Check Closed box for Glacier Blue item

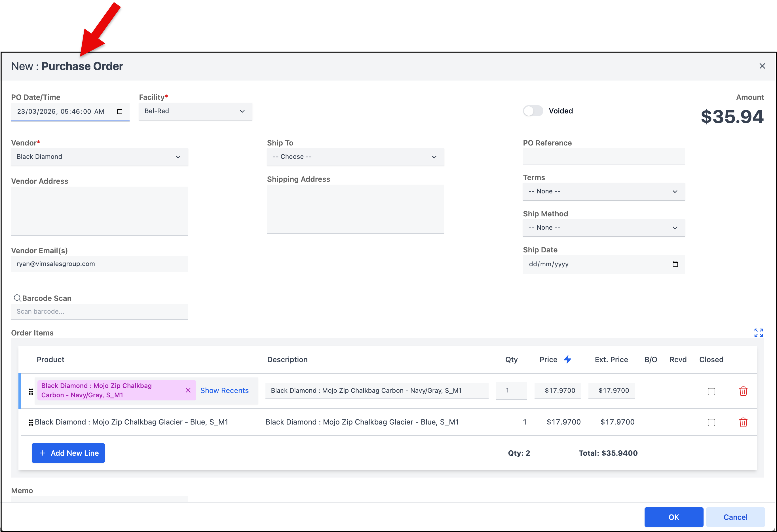[x=711, y=422]
